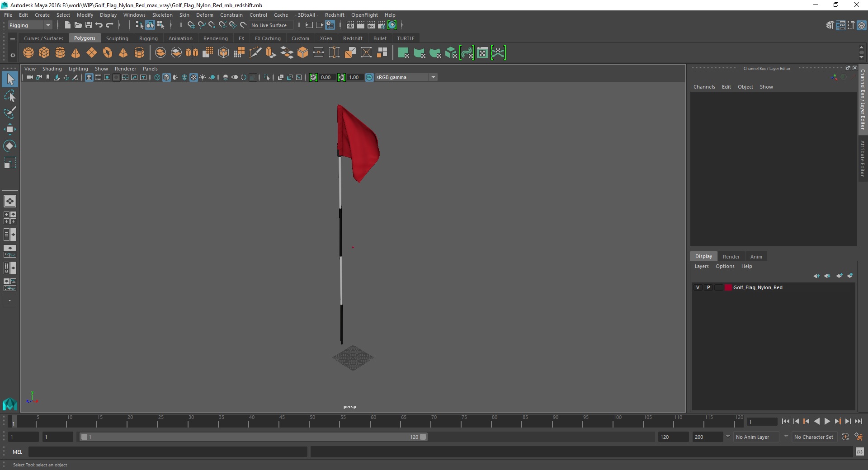The height and width of the screenshot is (470, 868).
Task: Create a polygon sphere from the shelf
Action: click(x=28, y=53)
